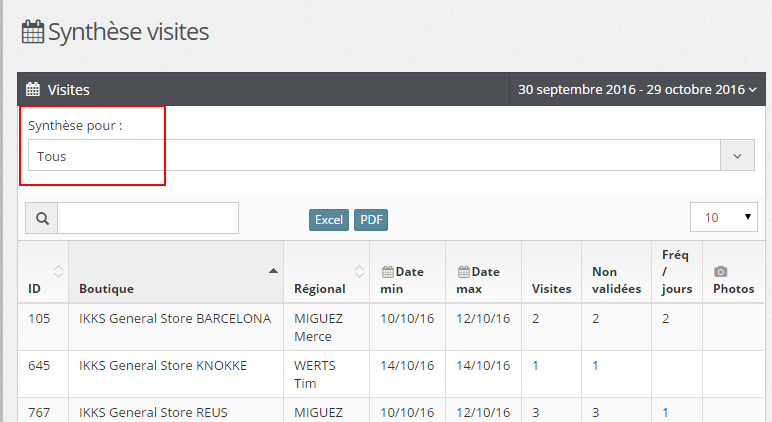Select the IKKS General Store BARCELONA row

(x=175, y=319)
